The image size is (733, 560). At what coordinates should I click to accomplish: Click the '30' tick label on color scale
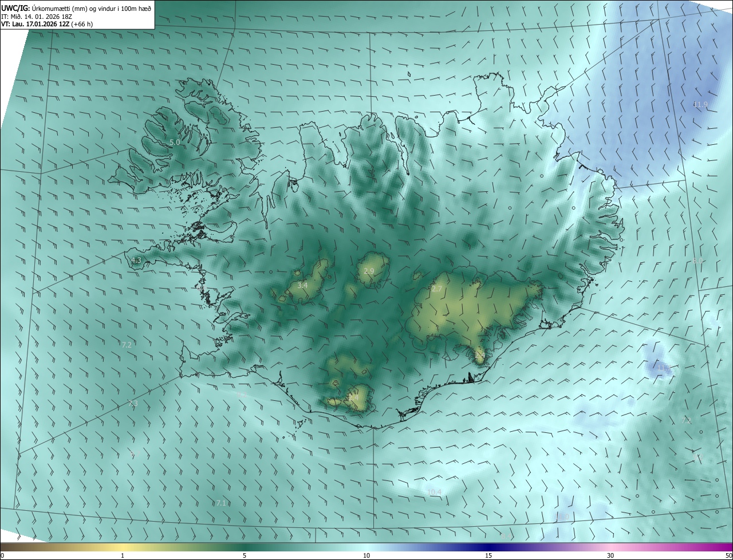(x=610, y=555)
